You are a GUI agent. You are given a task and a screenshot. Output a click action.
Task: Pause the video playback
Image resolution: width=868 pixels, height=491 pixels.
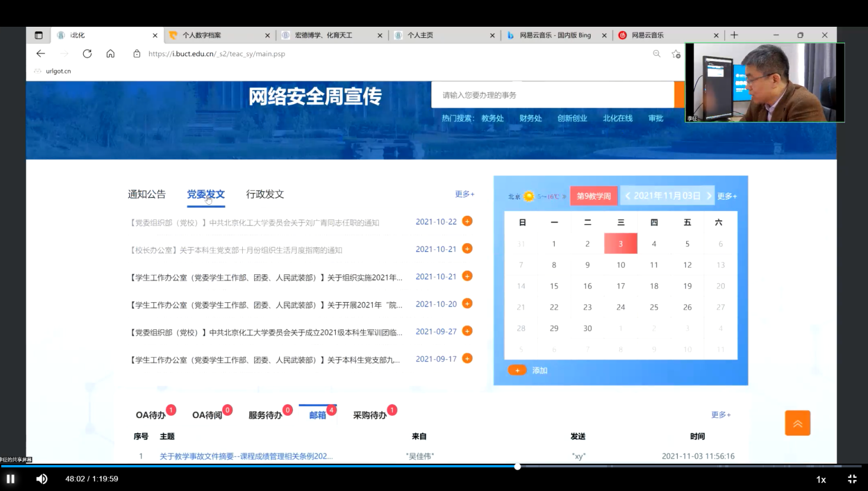pyautogui.click(x=10, y=479)
